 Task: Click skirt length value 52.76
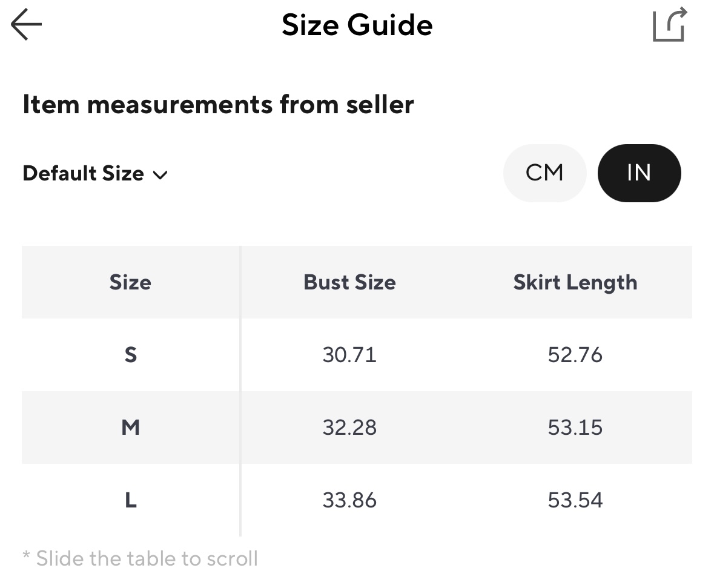pyautogui.click(x=575, y=355)
